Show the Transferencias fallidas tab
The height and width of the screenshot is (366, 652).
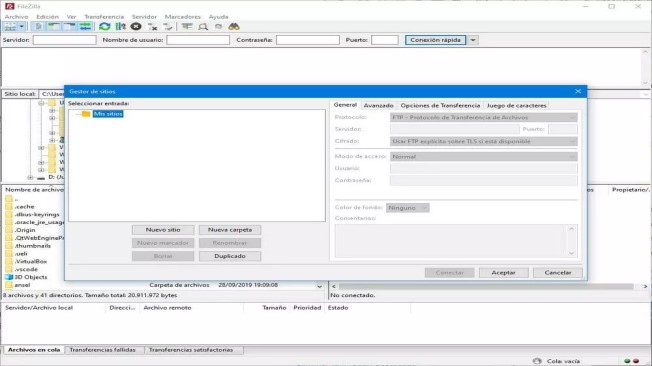click(103, 350)
